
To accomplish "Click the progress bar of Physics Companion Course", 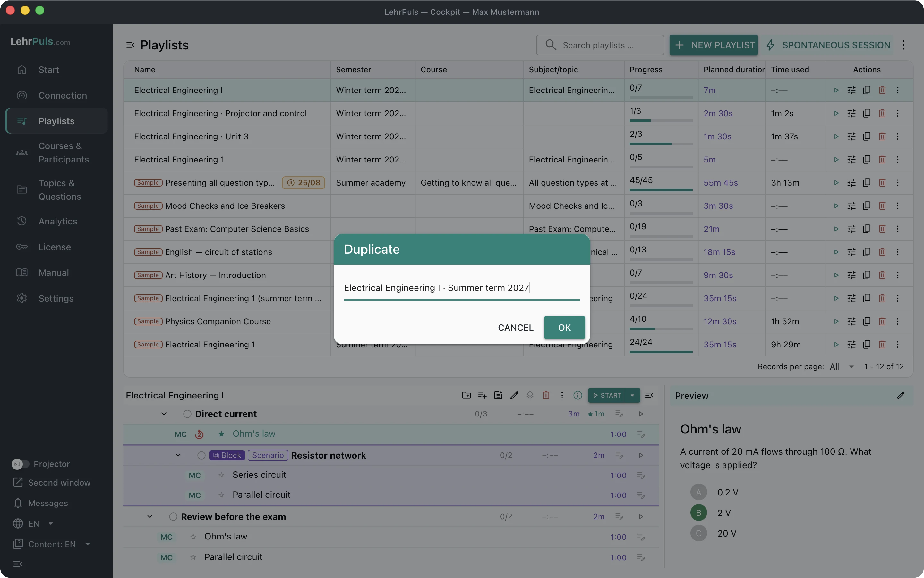I will click(661, 329).
